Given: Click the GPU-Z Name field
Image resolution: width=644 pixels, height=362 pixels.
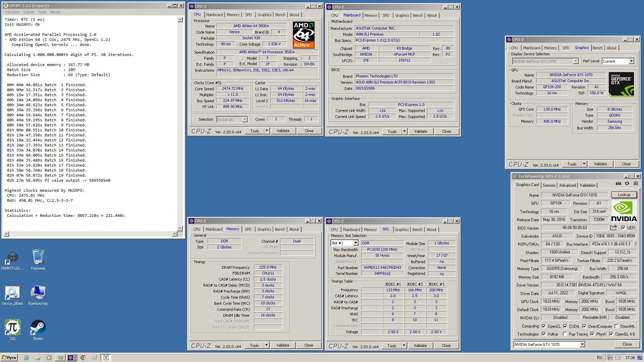Looking at the screenshot, I should pyautogui.click(x=575, y=195).
